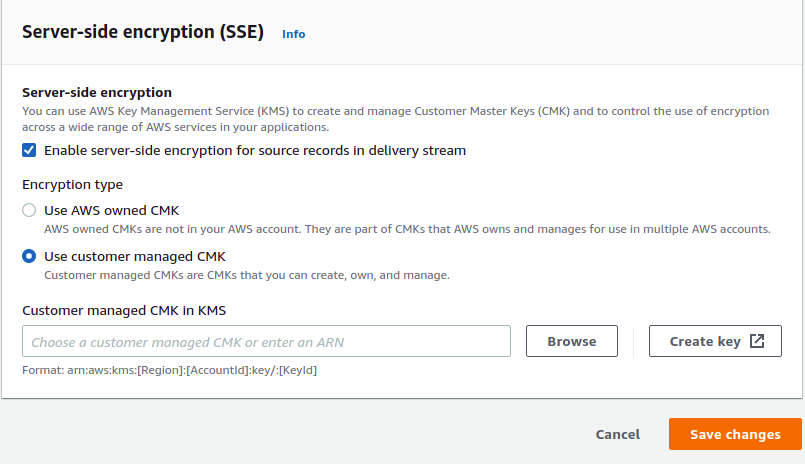This screenshot has width=805, height=464.
Task: Open the Info link beside the SSE heading
Action: (293, 34)
